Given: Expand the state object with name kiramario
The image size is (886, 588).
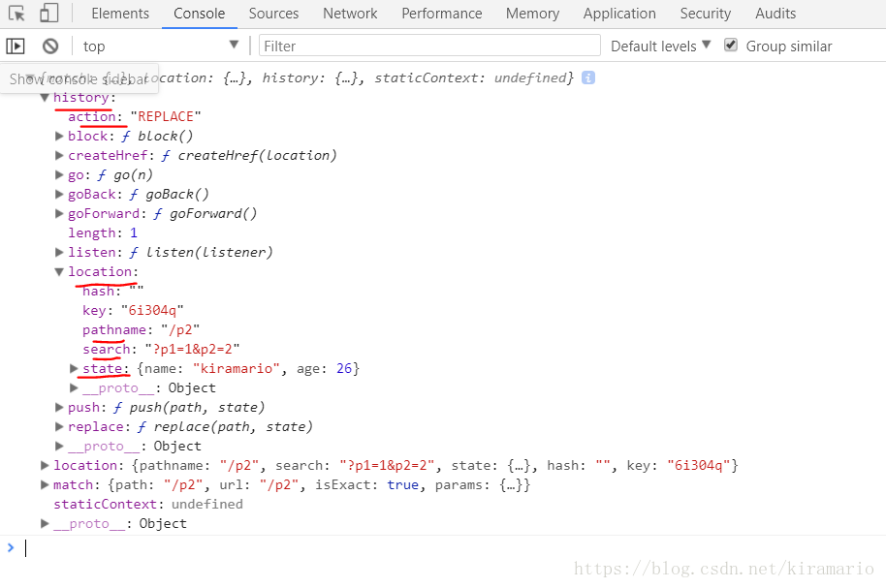Looking at the screenshot, I should click(x=74, y=368).
